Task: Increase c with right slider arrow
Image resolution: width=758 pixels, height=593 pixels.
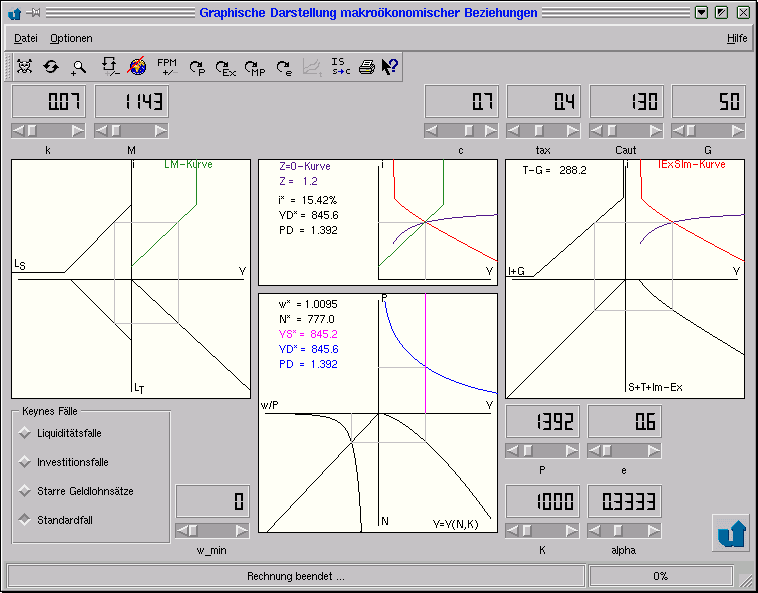Action: (x=491, y=130)
